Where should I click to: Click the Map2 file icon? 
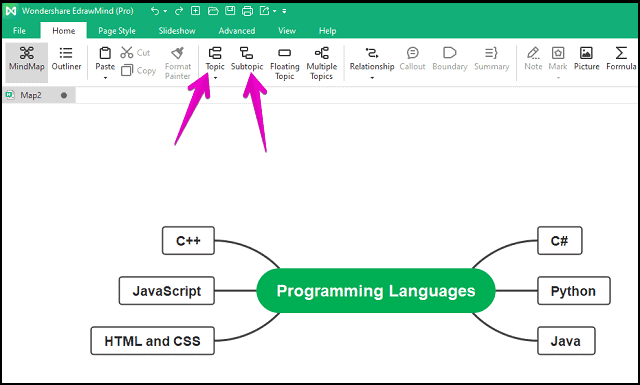10,95
